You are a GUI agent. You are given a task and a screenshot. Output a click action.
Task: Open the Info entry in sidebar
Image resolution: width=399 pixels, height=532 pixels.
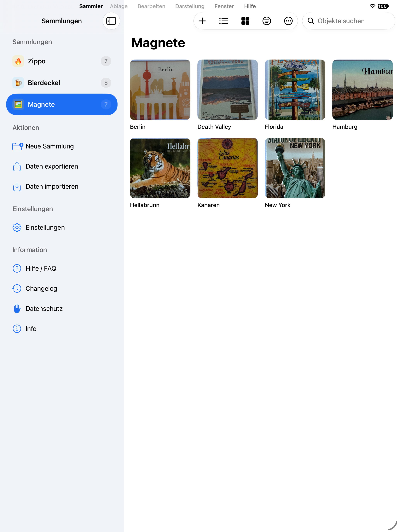[62, 328]
